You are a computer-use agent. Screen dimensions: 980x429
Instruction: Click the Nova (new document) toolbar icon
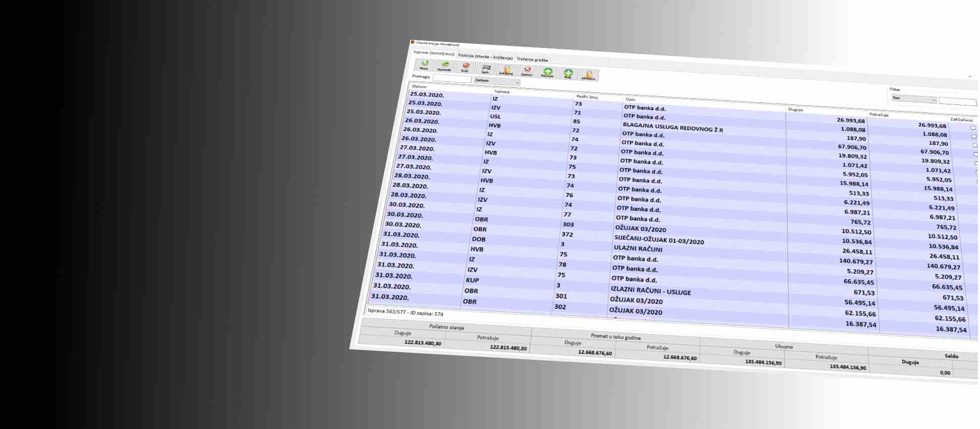point(424,65)
